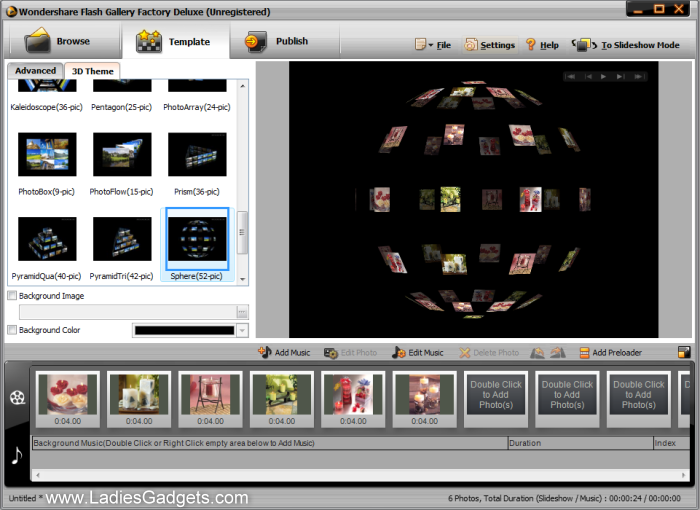The width and height of the screenshot is (700, 510).
Task: Click the background image browse button
Action: pos(242,312)
